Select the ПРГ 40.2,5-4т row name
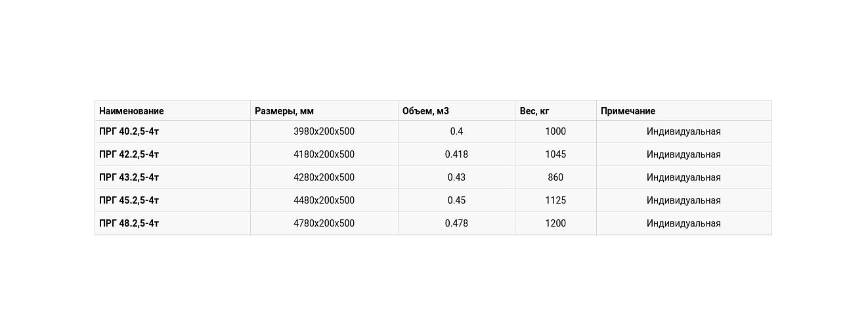This screenshot has height=333, width=868. coord(129,131)
